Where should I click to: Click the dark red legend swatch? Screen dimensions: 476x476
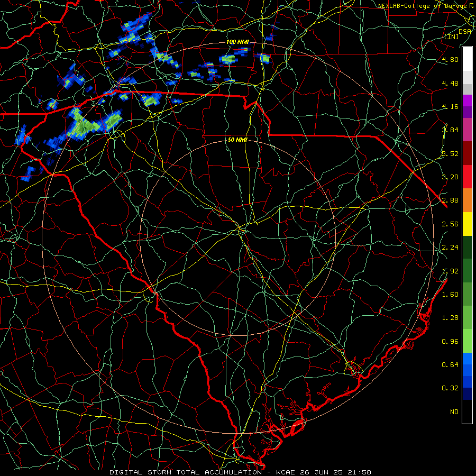coord(467,153)
